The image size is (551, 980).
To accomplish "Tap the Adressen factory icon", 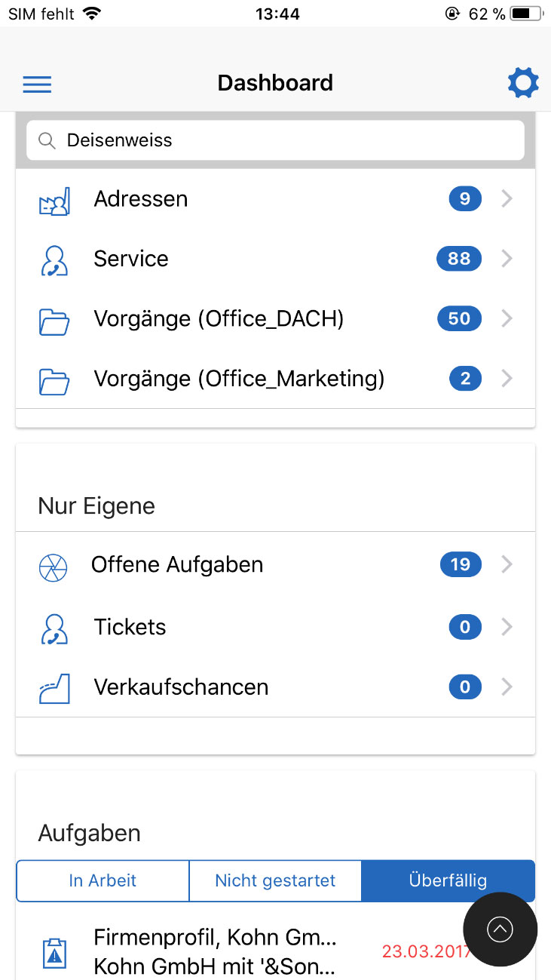I will pyautogui.click(x=54, y=201).
